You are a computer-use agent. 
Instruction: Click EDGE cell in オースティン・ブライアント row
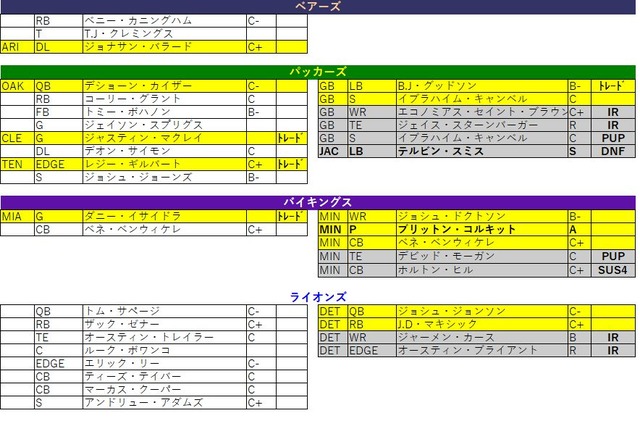click(372, 350)
